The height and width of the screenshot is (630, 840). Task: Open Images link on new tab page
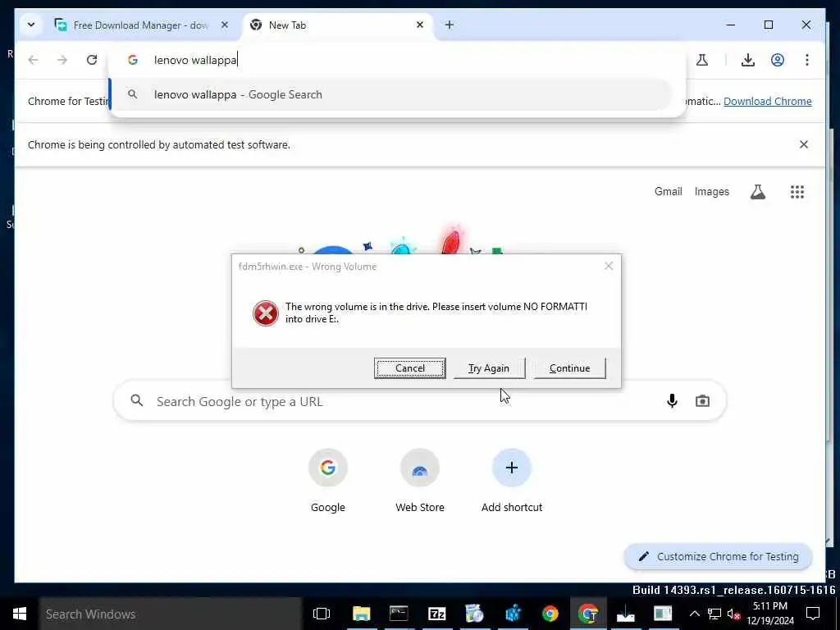pyautogui.click(x=711, y=192)
